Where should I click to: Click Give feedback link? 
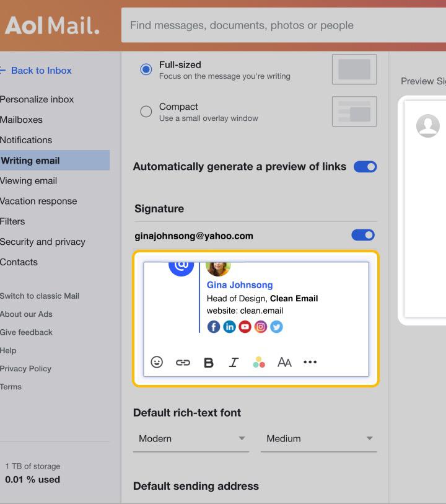pyautogui.click(x=27, y=332)
